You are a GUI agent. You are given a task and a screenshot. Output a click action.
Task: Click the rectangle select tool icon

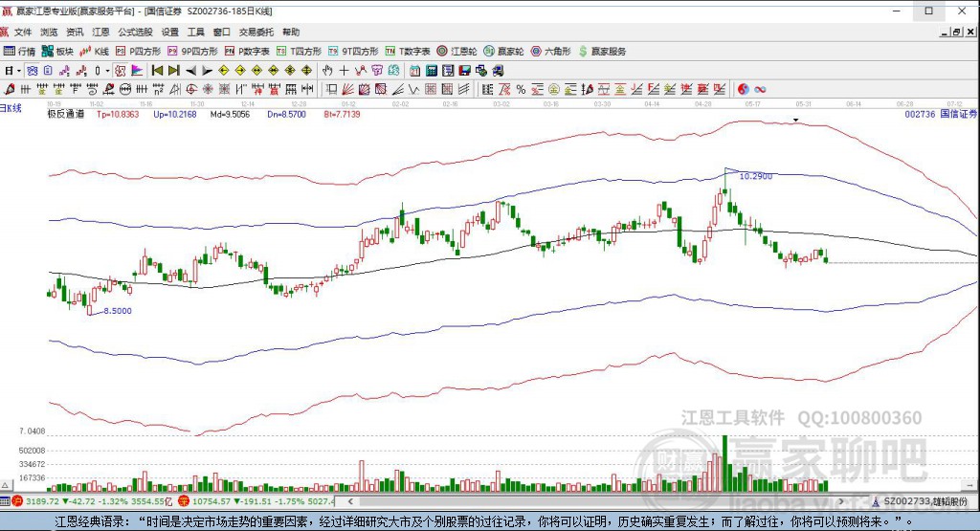(x=331, y=89)
